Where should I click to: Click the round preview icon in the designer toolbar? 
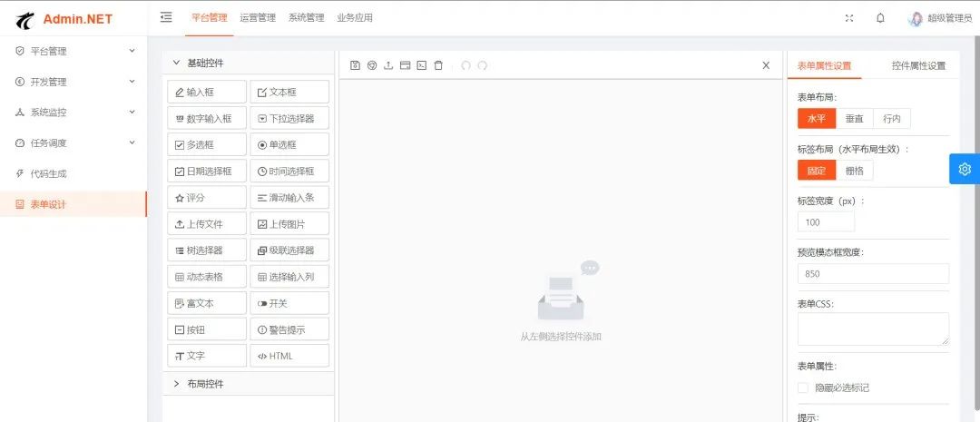[372, 65]
